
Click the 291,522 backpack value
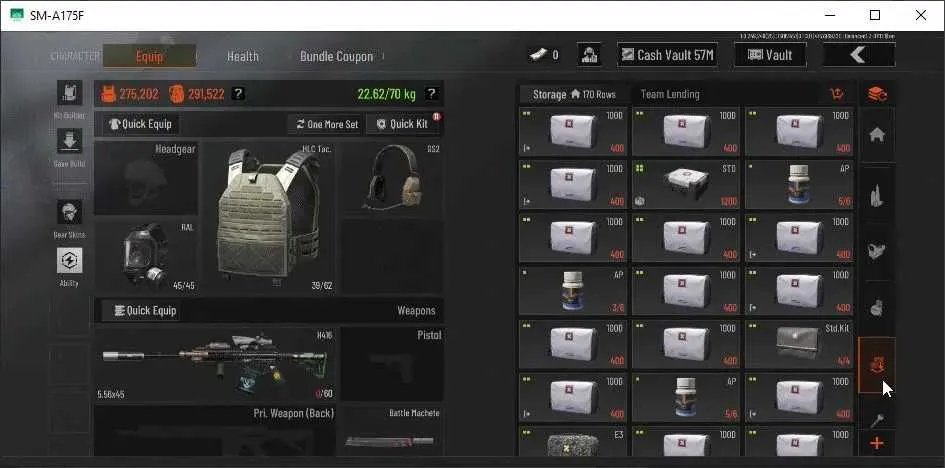point(206,95)
